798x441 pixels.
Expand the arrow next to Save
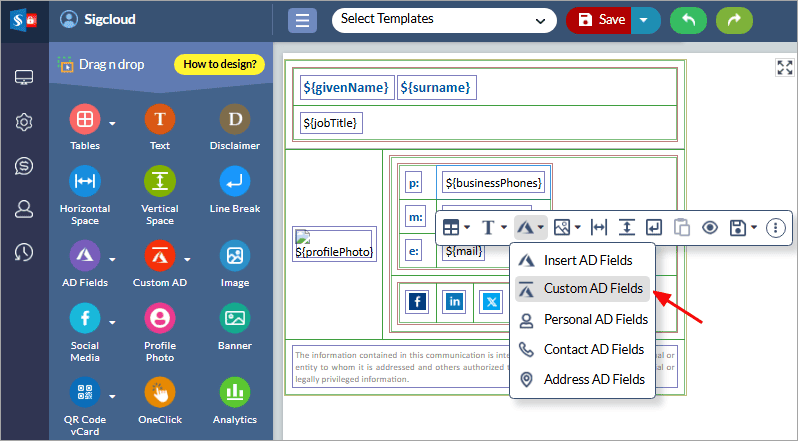click(645, 20)
